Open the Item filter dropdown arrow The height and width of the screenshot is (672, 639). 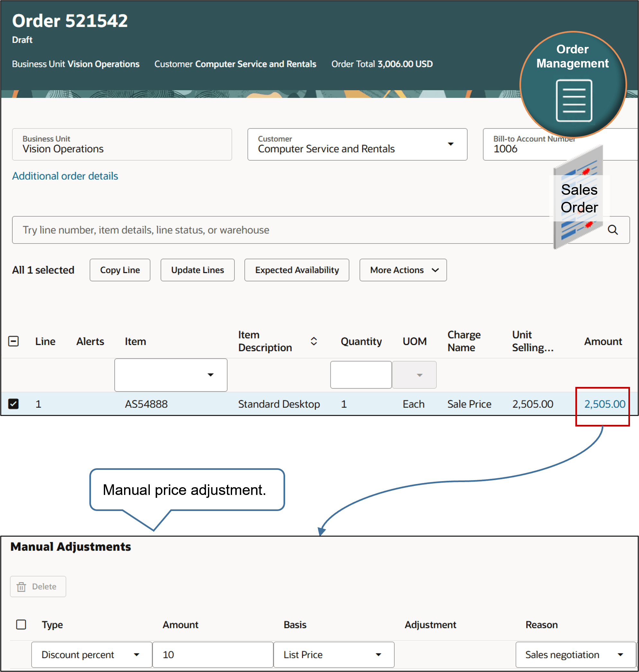211,375
